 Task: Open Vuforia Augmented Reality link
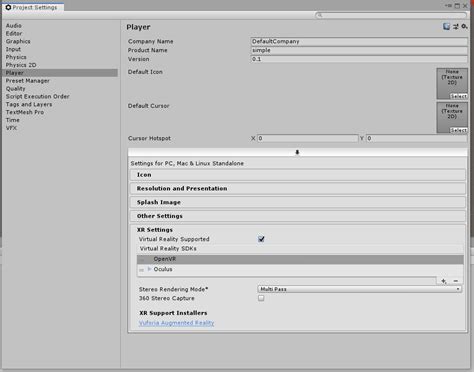177,323
